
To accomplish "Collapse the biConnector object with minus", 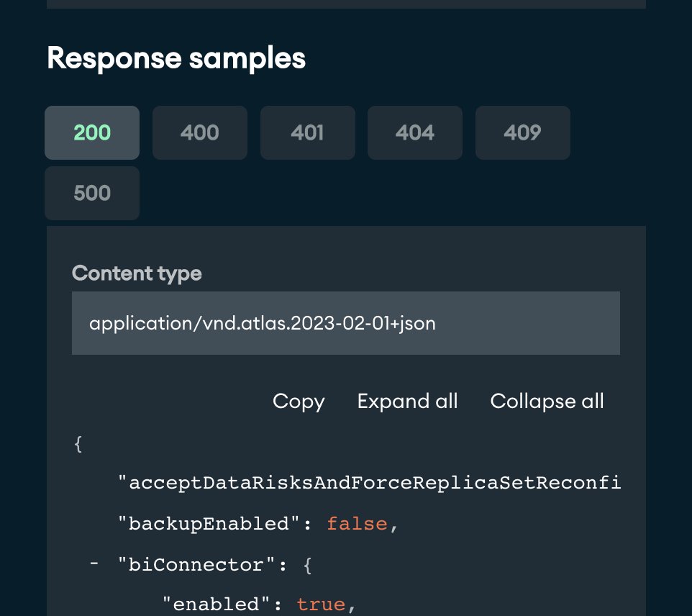I will click(x=94, y=565).
